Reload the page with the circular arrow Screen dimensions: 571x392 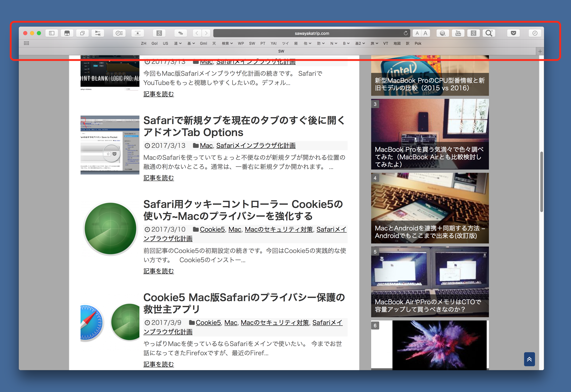[405, 33]
